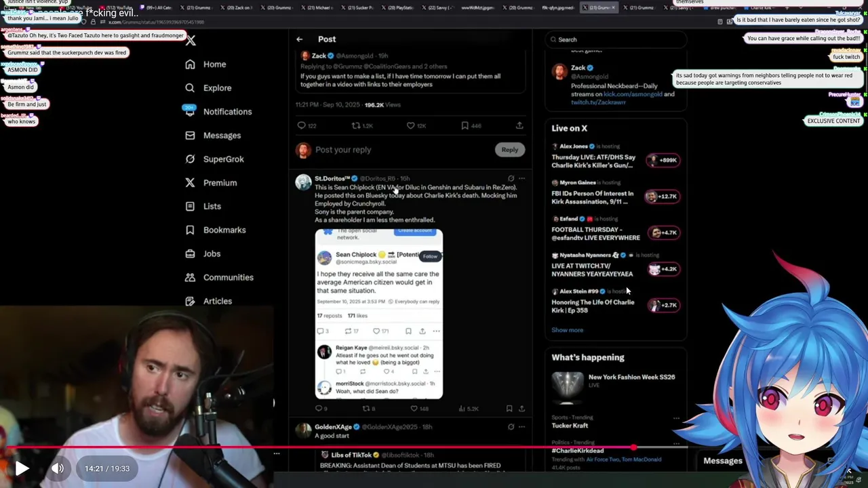The width and height of the screenshot is (868, 488).
Task: Repost Zack's post showing 1.2K reposts
Action: (x=355, y=125)
